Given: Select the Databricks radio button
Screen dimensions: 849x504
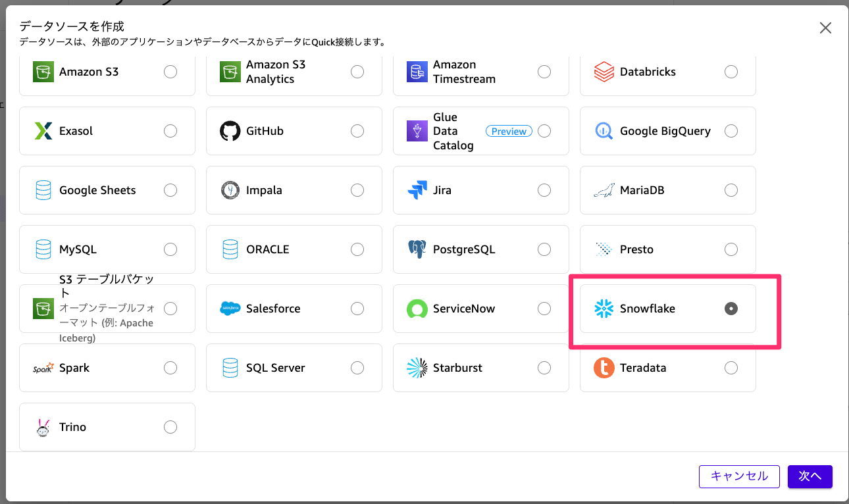Looking at the screenshot, I should (731, 72).
